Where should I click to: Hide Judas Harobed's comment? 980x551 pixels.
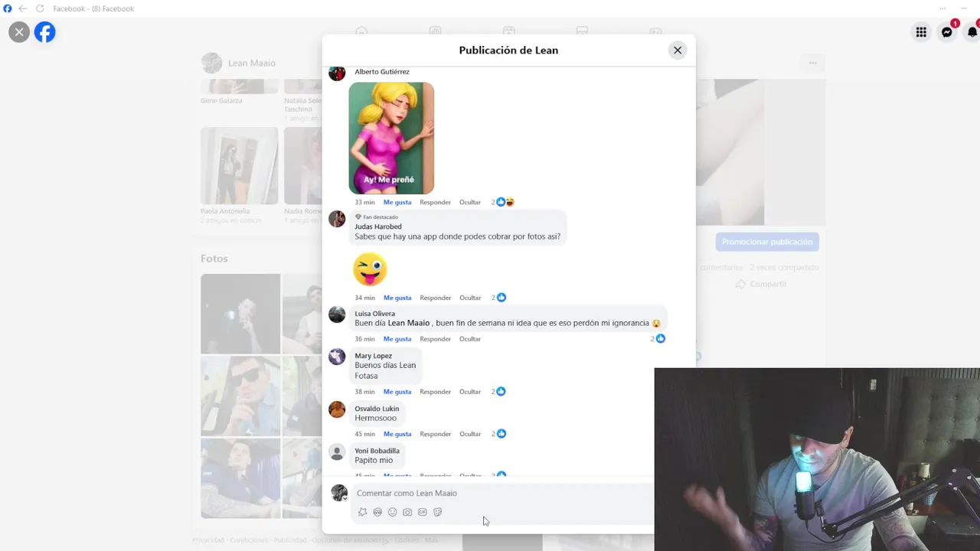pyautogui.click(x=470, y=298)
